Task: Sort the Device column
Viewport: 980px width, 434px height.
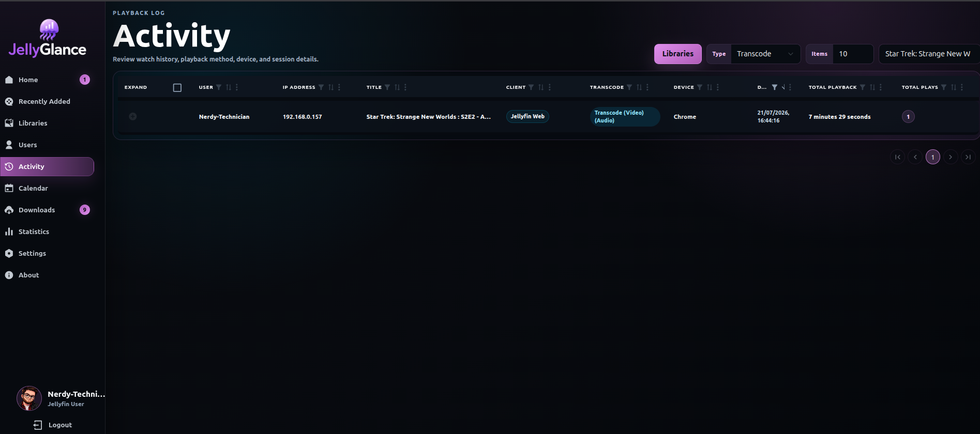Action: coord(710,87)
